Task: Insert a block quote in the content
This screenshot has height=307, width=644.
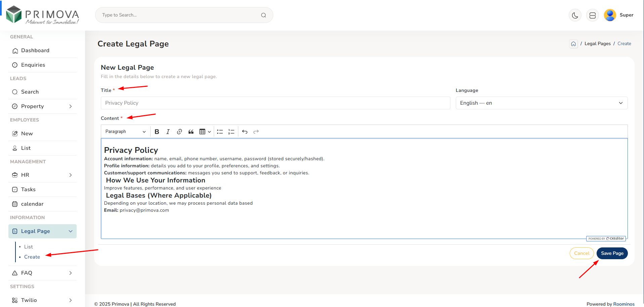Action: click(x=191, y=132)
